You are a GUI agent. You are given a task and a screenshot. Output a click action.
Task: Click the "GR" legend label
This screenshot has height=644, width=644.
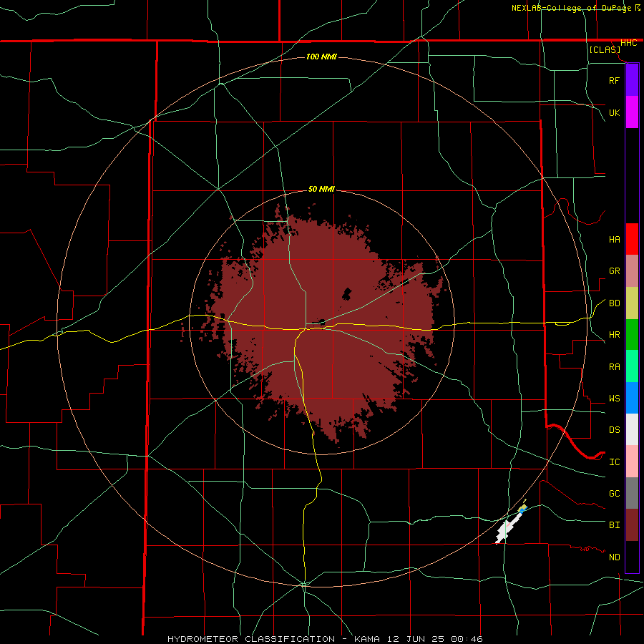(x=614, y=270)
